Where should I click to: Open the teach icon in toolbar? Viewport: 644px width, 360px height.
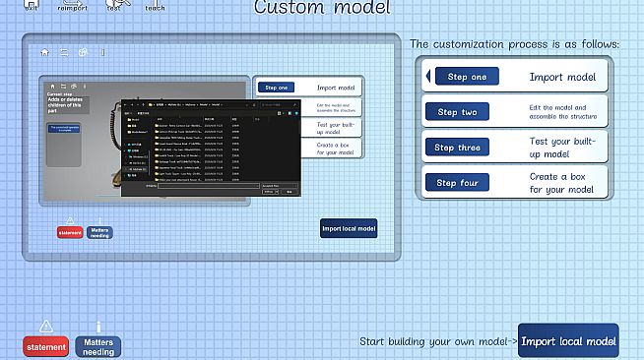(156, 5)
